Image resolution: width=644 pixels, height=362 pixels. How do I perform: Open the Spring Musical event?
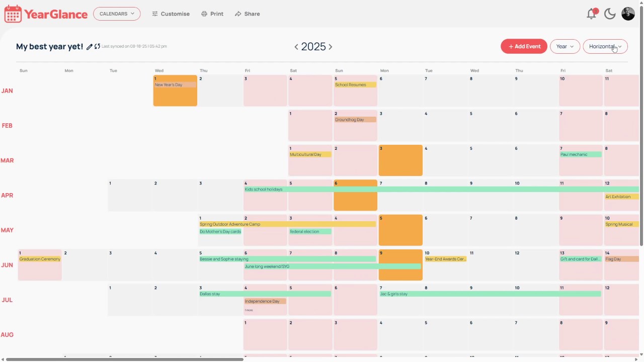pyautogui.click(x=621, y=224)
